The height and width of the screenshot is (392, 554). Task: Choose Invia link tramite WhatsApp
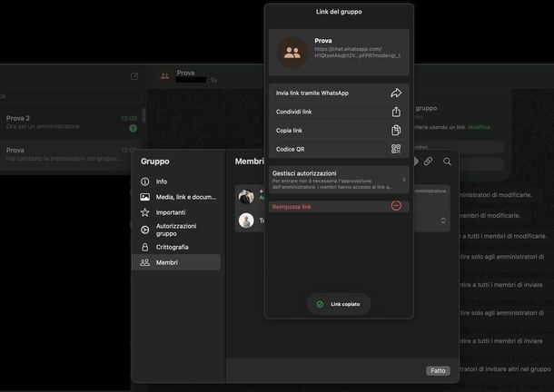pos(339,93)
